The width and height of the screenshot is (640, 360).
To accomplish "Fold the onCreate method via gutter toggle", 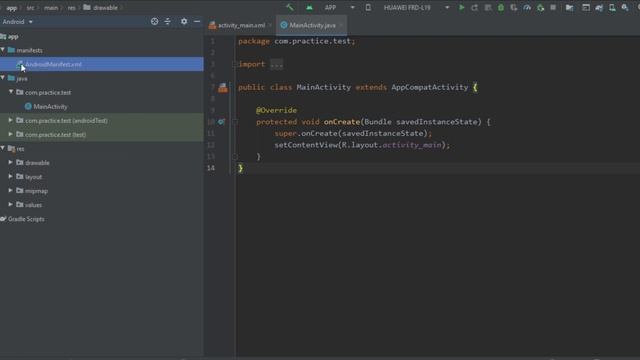I will pos(235,122).
